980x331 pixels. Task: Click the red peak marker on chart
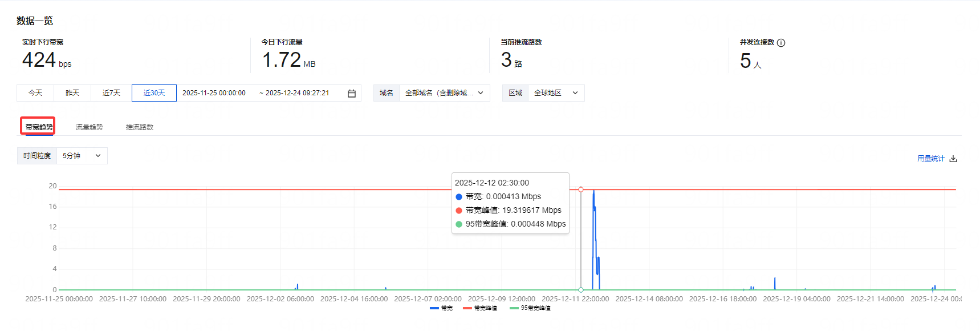coord(581,189)
